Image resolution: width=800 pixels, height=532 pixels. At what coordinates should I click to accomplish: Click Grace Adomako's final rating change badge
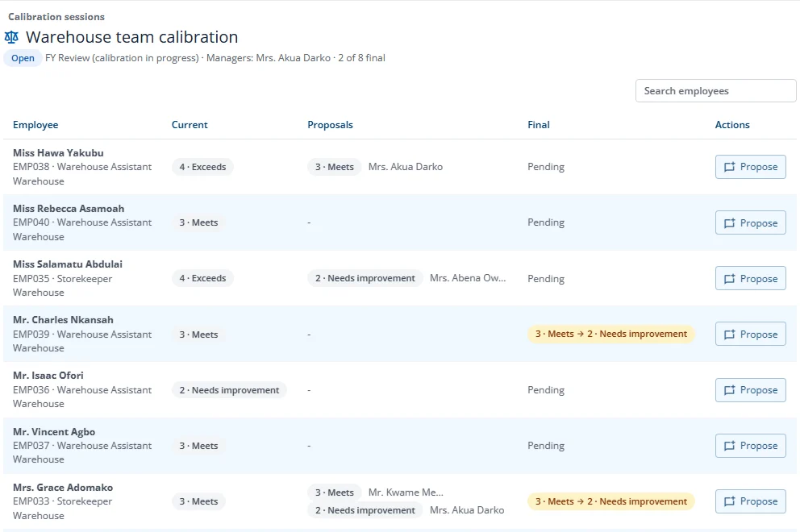click(x=610, y=501)
